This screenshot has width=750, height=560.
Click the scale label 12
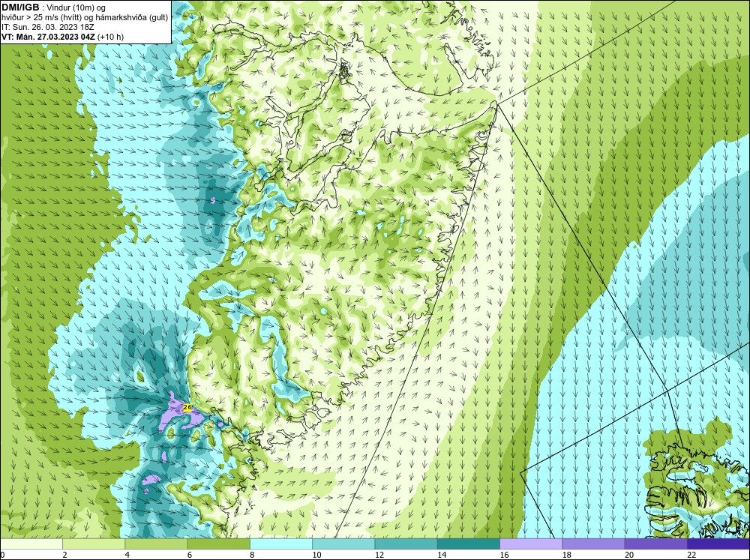pos(379,555)
